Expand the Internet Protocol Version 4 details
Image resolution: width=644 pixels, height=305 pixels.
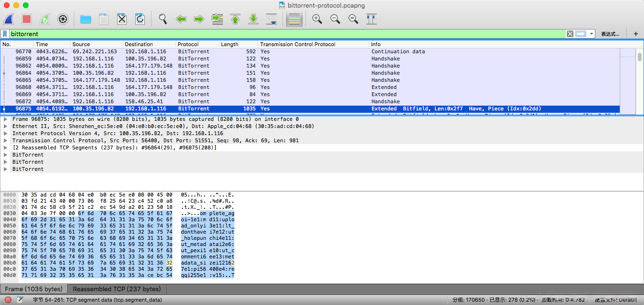coord(5,134)
